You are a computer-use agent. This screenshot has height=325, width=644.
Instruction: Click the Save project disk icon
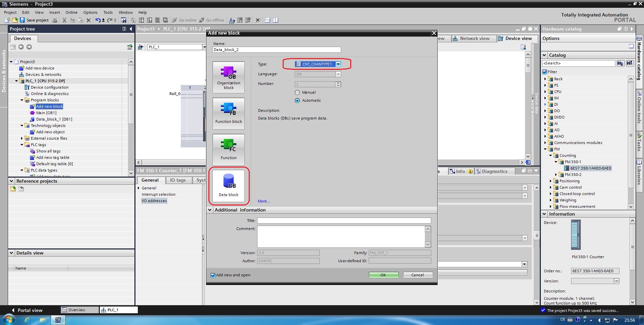[22, 20]
